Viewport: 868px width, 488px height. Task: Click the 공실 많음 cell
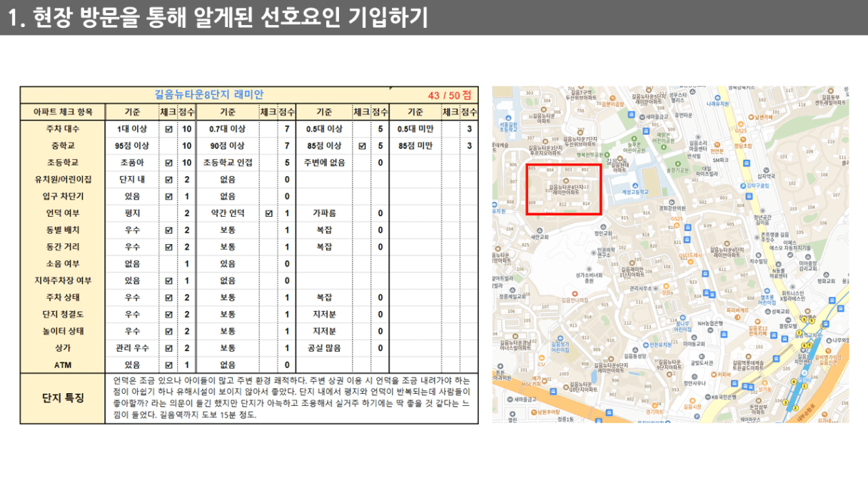click(324, 348)
